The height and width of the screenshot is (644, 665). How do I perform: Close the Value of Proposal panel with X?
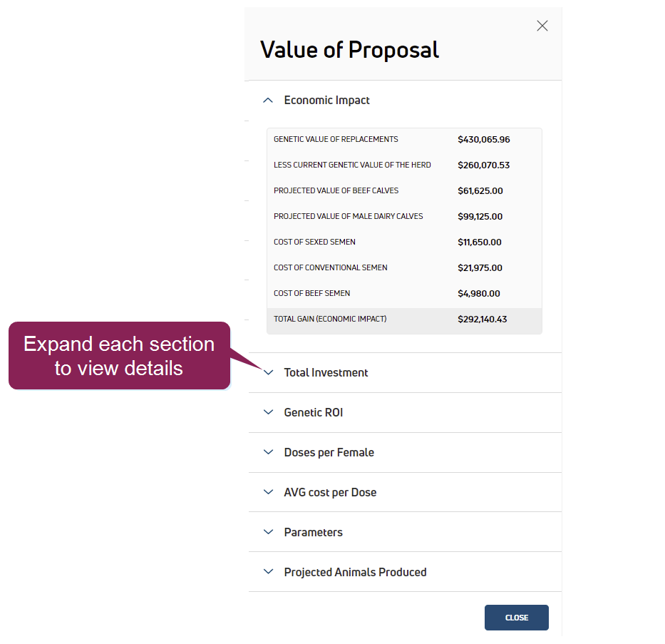point(542,26)
